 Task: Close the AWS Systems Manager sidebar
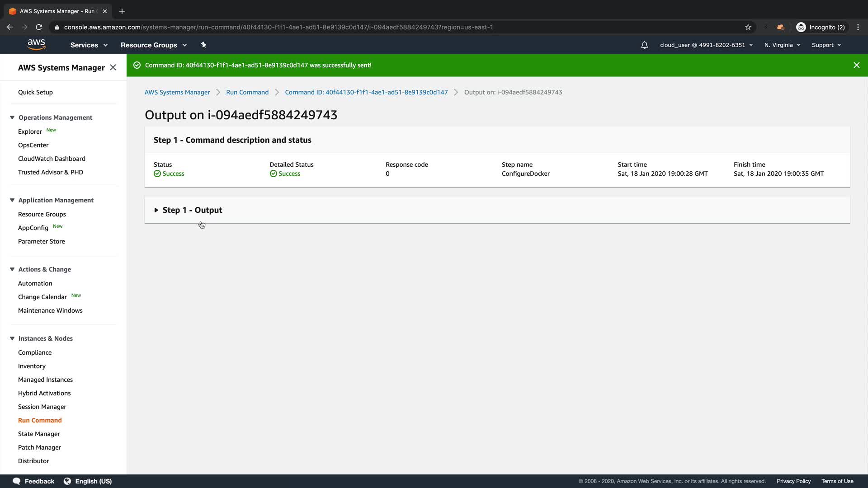tap(113, 67)
